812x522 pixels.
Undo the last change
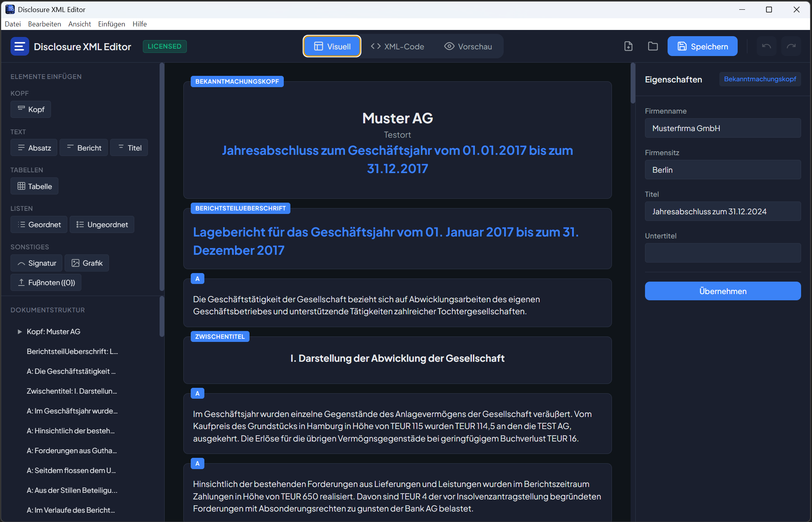pos(766,46)
